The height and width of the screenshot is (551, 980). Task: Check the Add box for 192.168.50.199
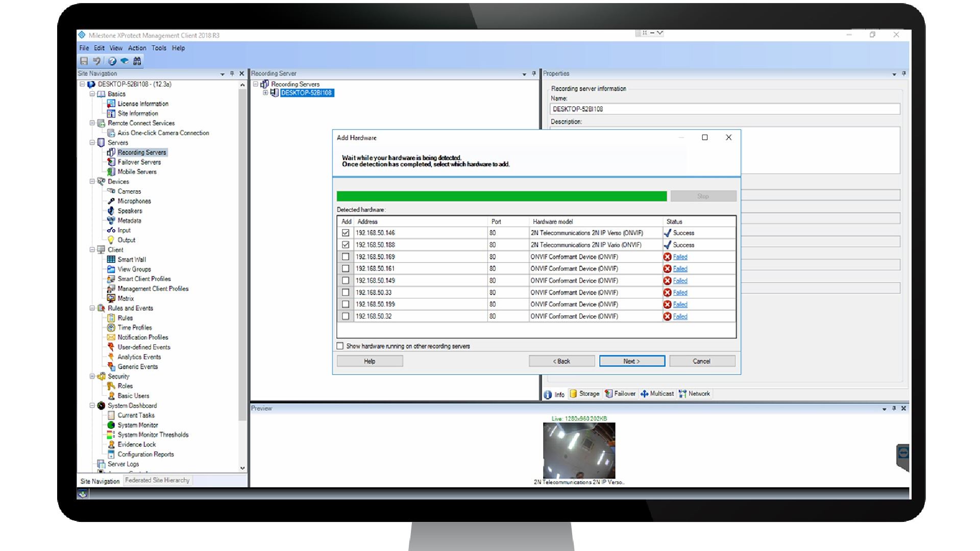pos(346,304)
